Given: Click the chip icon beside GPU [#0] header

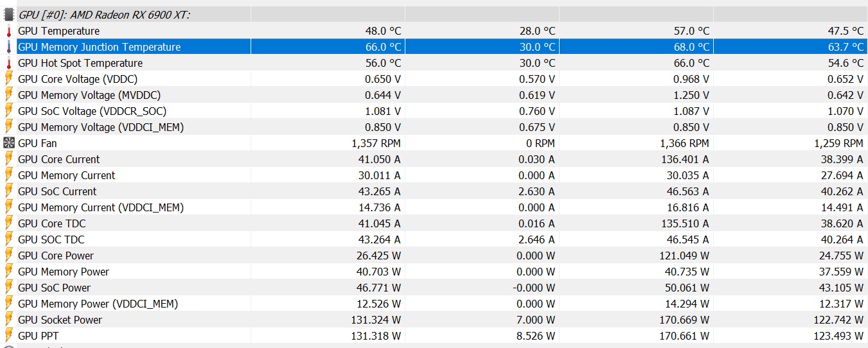Looking at the screenshot, I should [x=9, y=14].
